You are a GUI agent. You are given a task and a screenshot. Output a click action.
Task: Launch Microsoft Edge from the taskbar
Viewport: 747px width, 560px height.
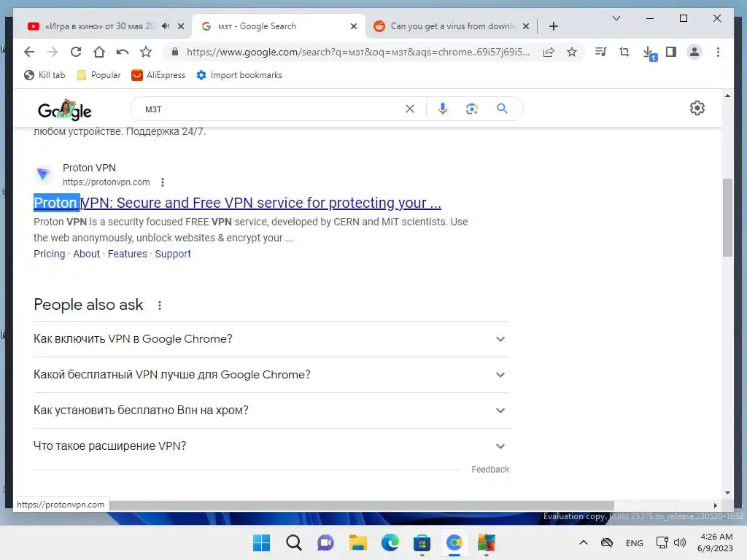[x=390, y=542]
